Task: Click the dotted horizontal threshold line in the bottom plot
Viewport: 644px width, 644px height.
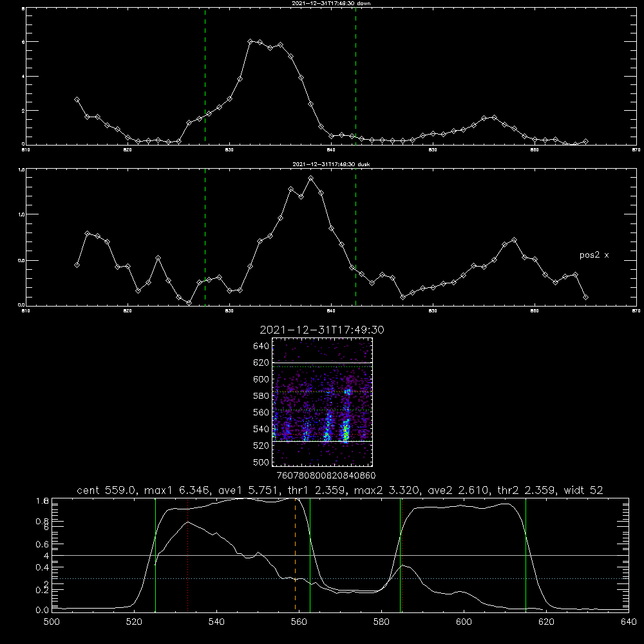Action: click(x=340, y=579)
